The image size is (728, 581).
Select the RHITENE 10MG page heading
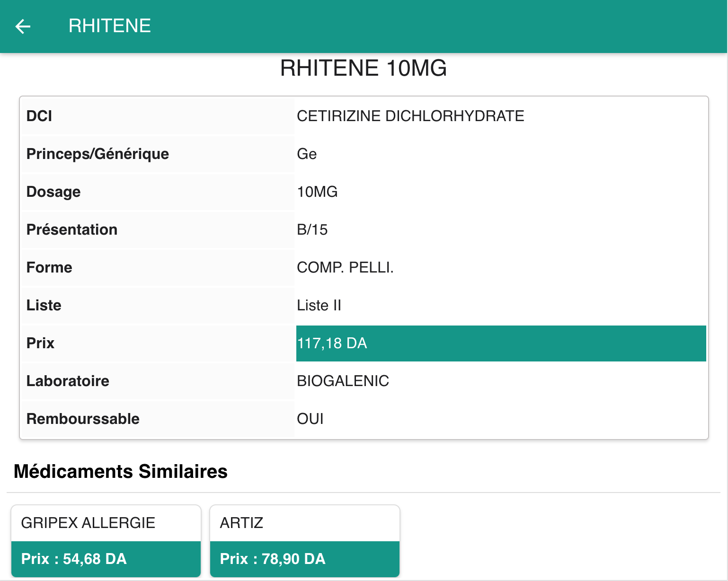(x=363, y=68)
